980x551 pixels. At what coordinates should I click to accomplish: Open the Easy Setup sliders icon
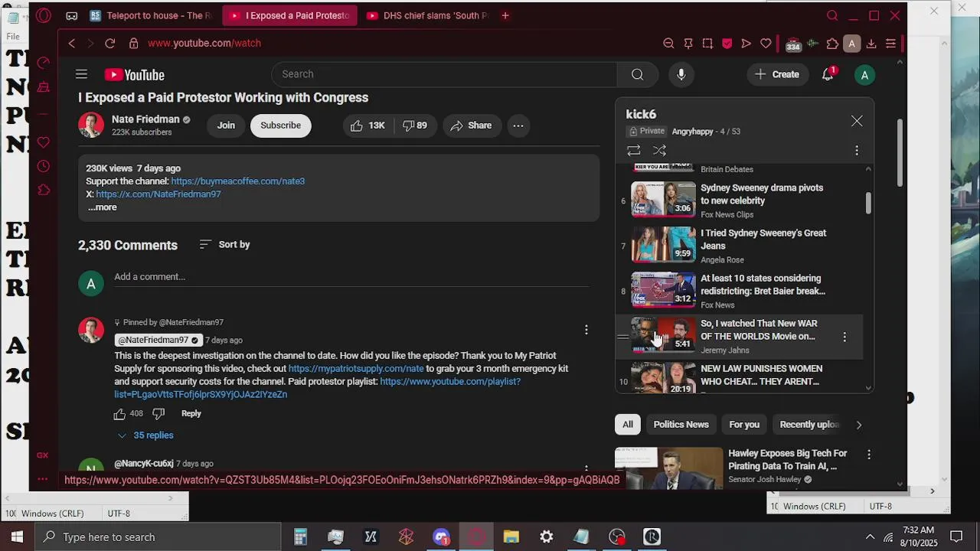pos(890,44)
